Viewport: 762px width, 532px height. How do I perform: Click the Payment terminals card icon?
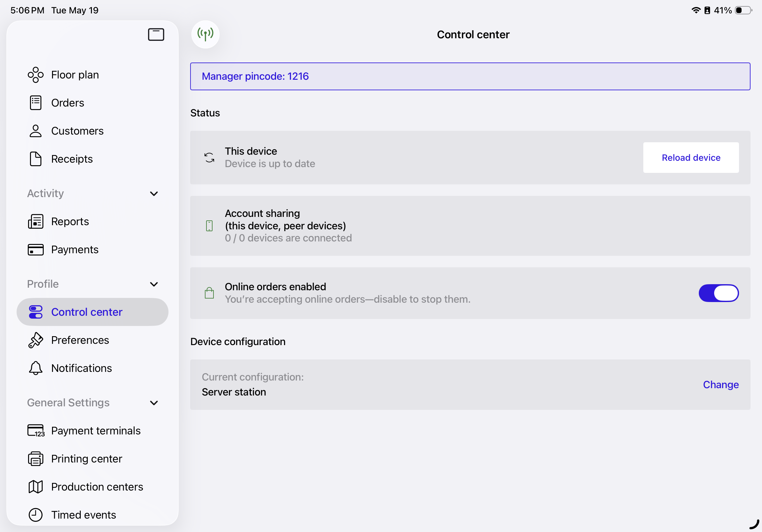36,431
